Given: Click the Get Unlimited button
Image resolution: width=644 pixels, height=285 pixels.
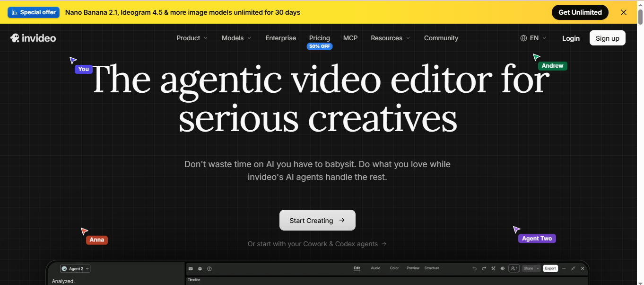Looking at the screenshot, I should tap(580, 12).
